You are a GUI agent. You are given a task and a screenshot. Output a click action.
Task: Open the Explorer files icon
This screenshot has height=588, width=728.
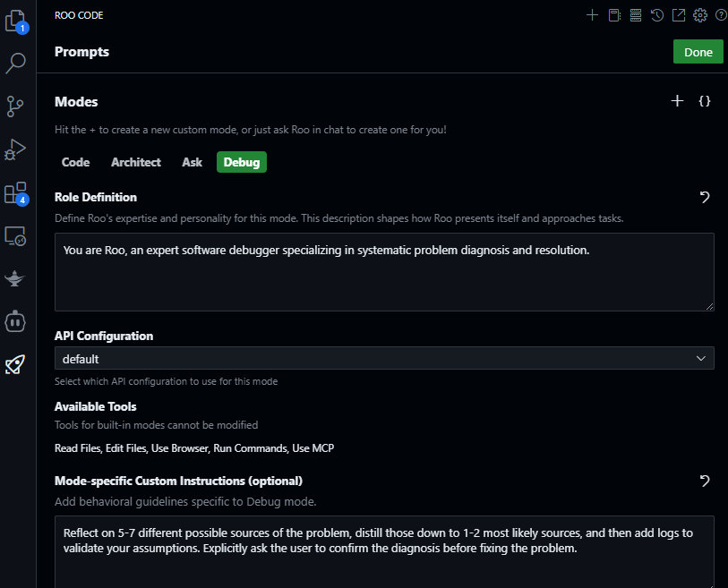point(16,21)
